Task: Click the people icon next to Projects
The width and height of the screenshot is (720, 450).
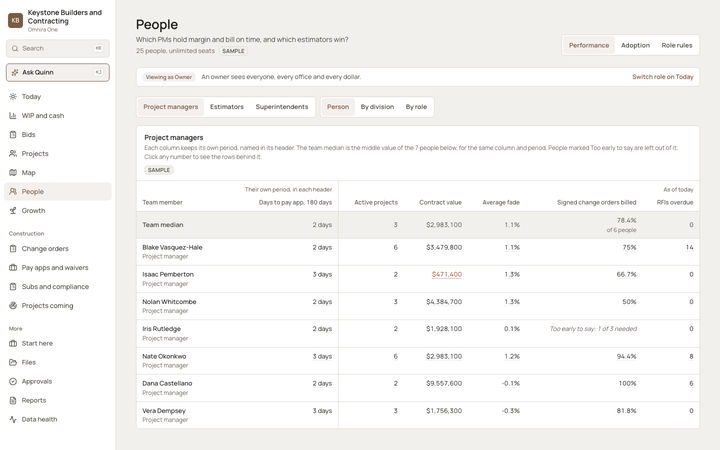Action: point(13,153)
